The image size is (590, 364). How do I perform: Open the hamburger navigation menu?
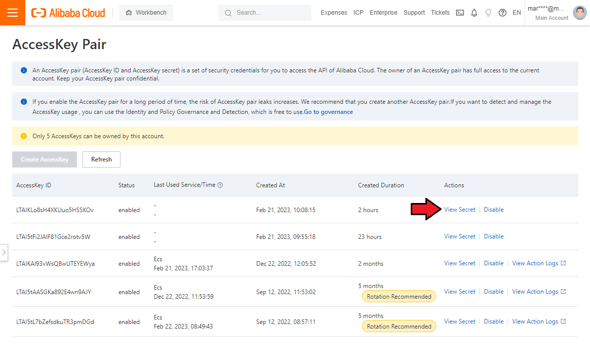(13, 13)
